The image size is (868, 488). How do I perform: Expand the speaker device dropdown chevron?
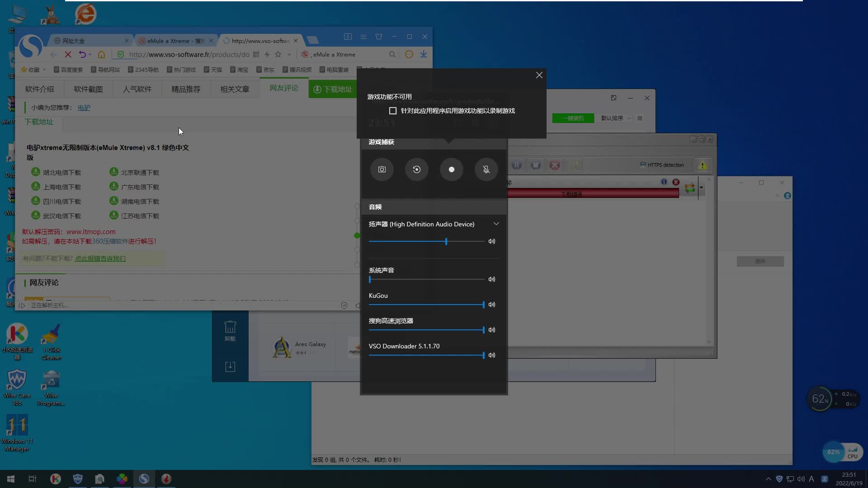tap(496, 224)
